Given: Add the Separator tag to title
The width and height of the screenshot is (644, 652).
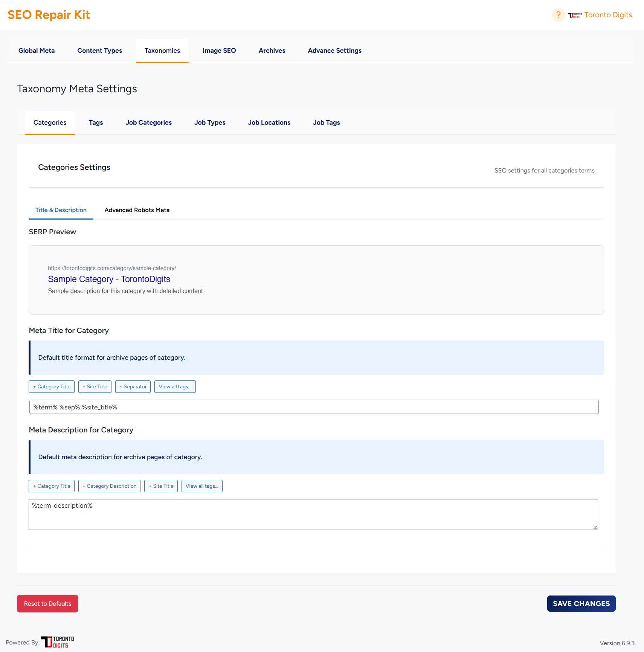Looking at the screenshot, I should point(133,386).
